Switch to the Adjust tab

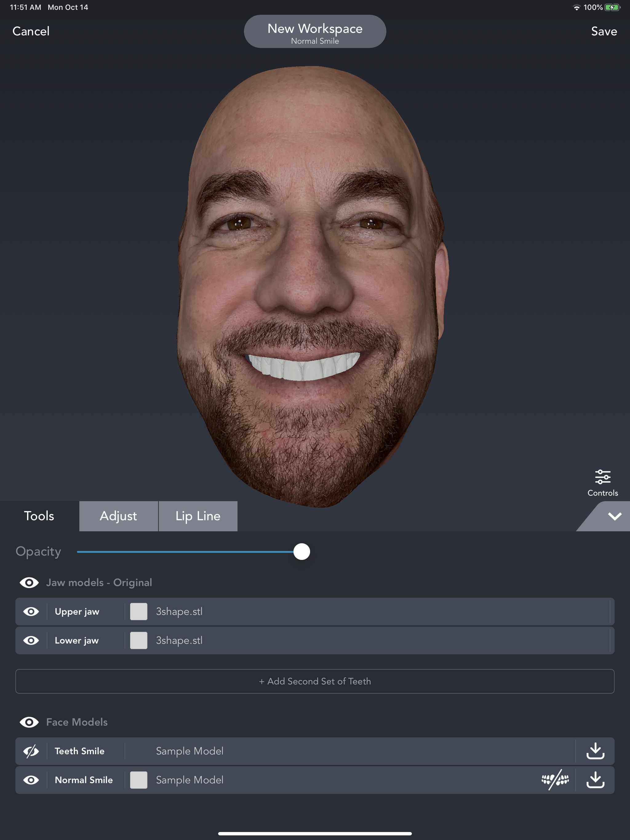point(118,516)
